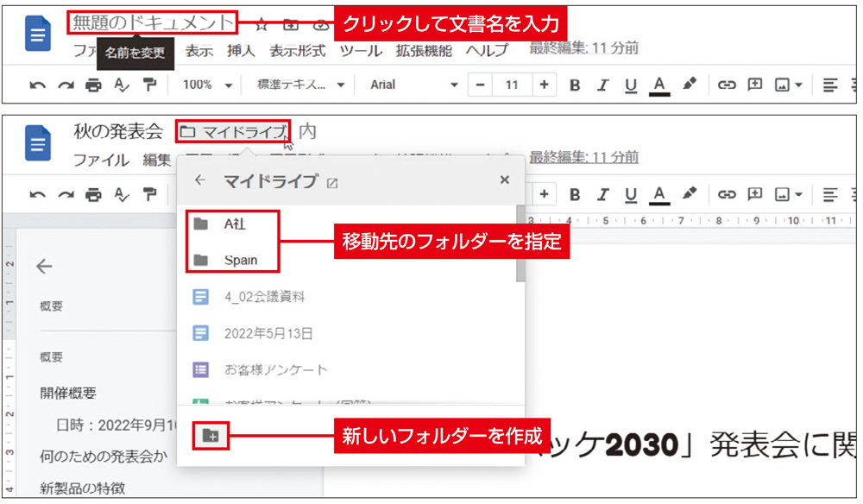
Task: Open the text color picker
Action: point(658,85)
